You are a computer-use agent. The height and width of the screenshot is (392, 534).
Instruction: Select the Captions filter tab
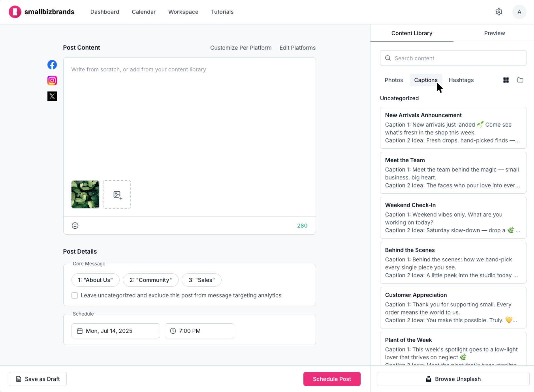426,80
